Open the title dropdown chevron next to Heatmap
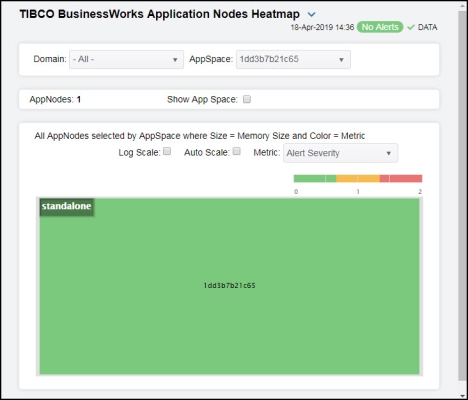 [x=311, y=15]
